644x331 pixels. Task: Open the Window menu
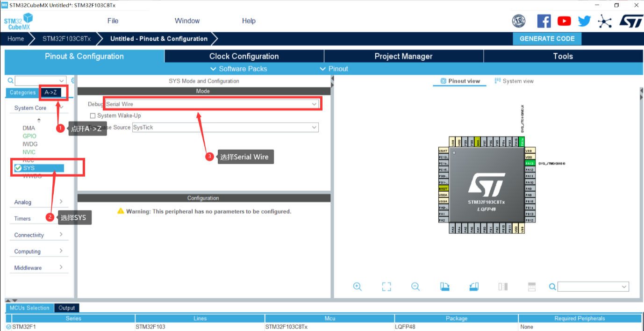[x=187, y=21]
